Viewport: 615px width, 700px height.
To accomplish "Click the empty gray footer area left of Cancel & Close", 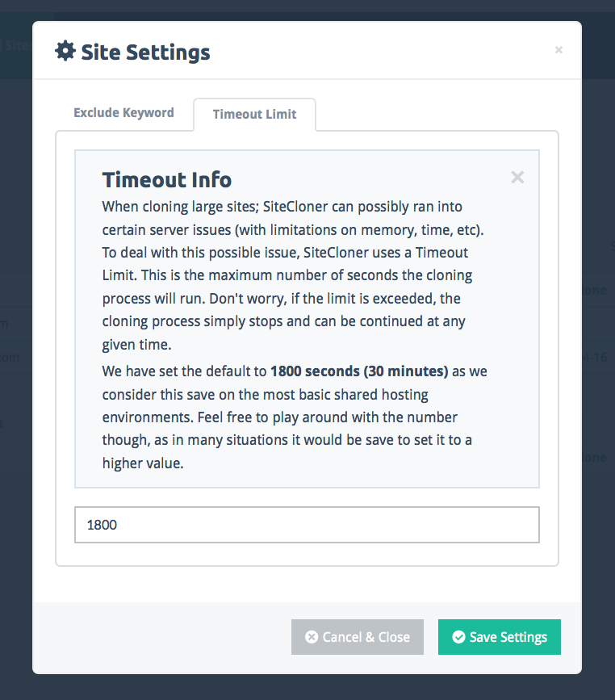I will pyautogui.click(x=161, y=636).
